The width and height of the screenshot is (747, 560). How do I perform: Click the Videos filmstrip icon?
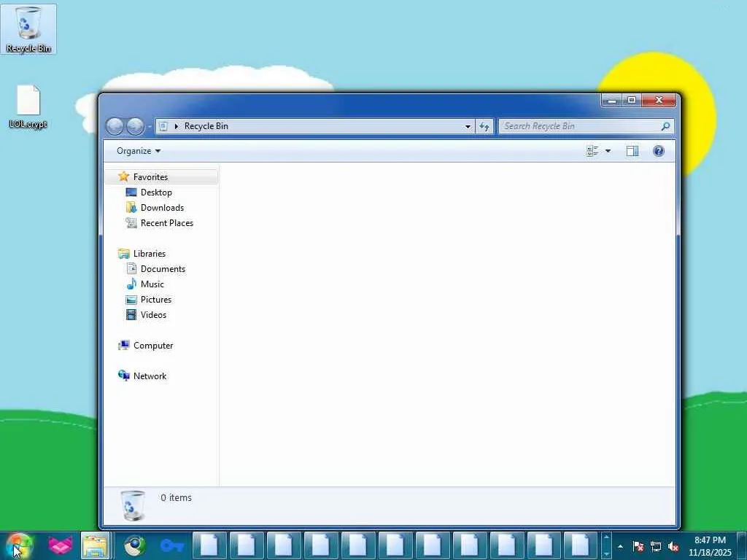(131, 315)
